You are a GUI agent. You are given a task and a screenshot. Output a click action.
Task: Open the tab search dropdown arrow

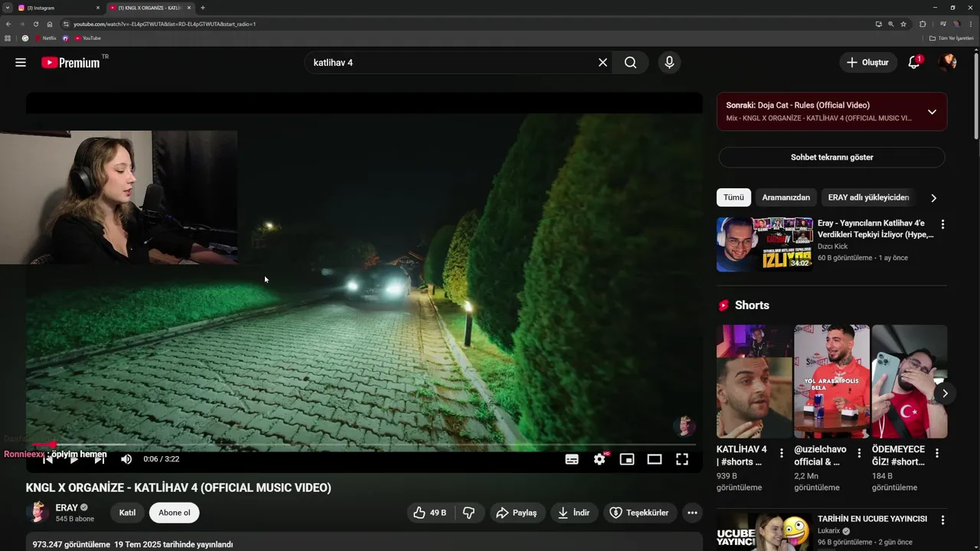[x=7, y=8]
